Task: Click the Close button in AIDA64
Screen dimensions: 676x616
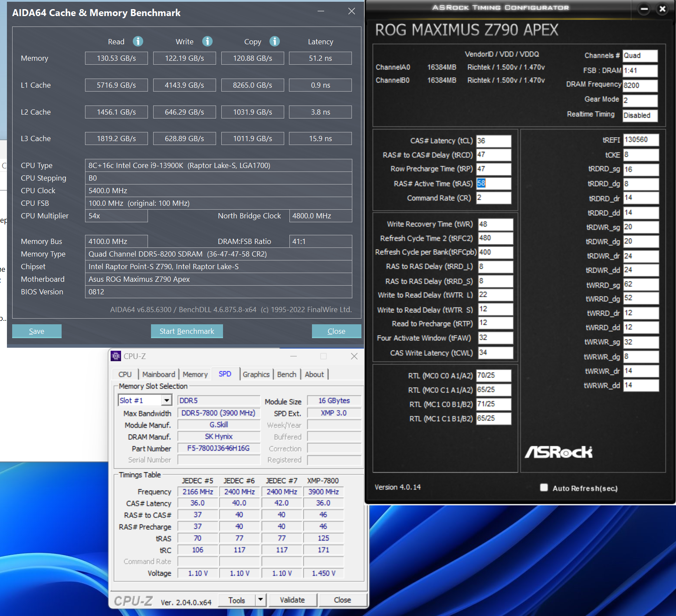Action: [x=337, y=331]
